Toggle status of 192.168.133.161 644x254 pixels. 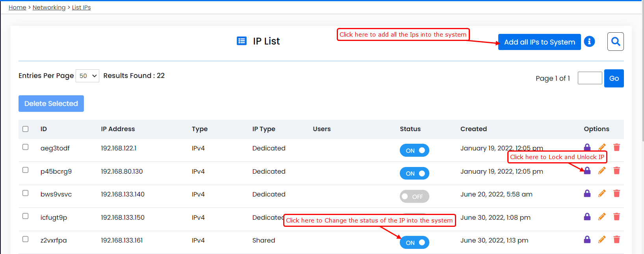[x=414, y=243]
